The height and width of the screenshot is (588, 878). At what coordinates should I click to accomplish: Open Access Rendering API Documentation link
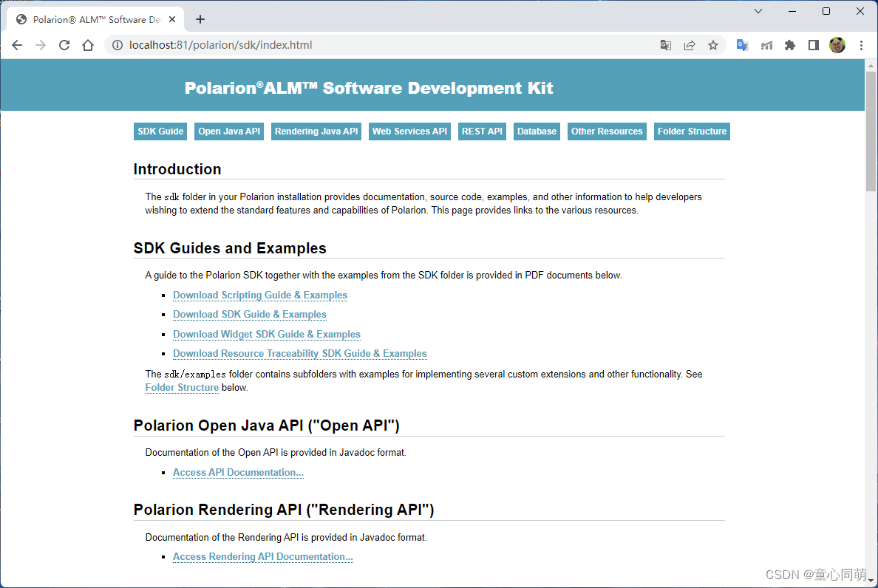pyautogui.click(x=262, y=557)
